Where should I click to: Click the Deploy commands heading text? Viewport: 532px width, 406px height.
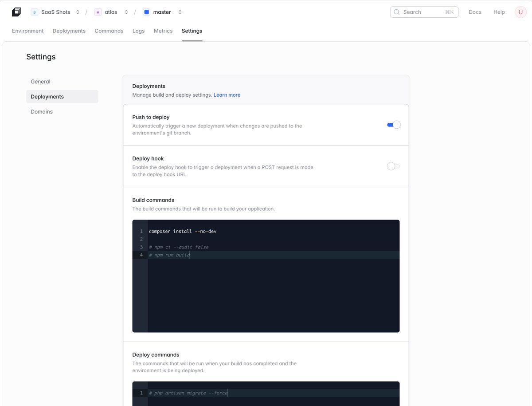click(x=156, y=355)
